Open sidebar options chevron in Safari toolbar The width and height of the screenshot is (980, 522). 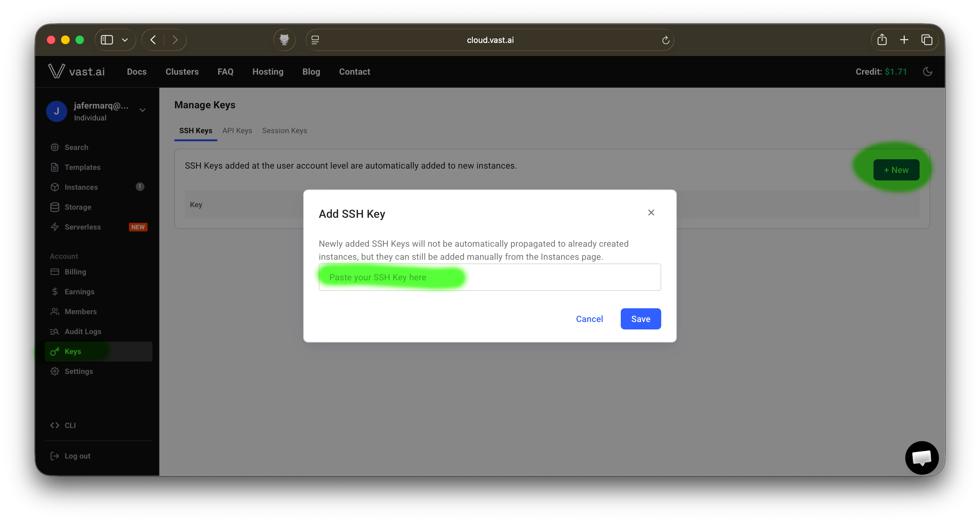(125, 40)
